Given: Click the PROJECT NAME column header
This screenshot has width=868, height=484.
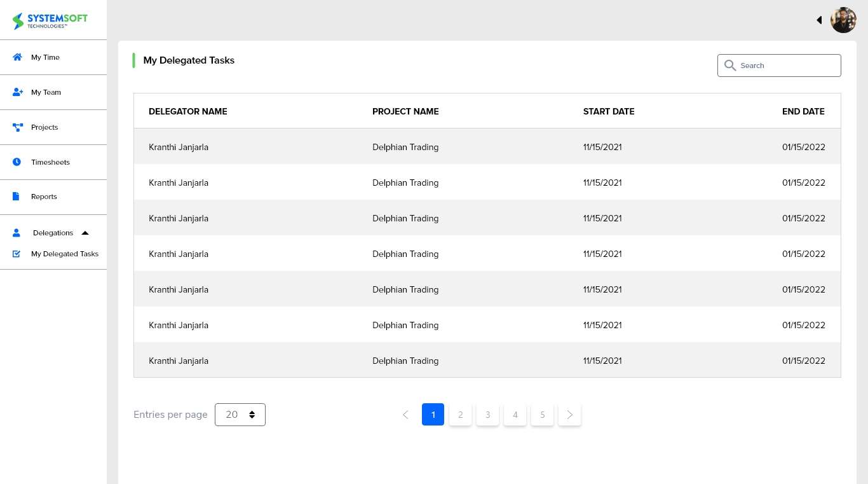Looking at the screenshot, I should click(405, 111).
